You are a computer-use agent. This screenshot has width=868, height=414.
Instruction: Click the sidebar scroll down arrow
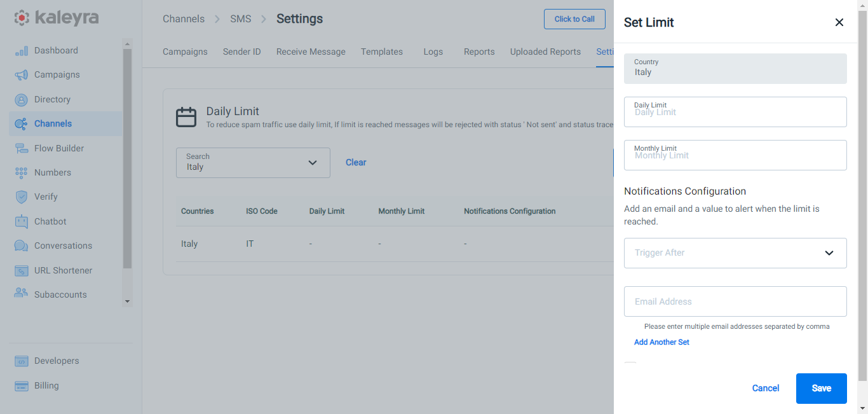pos(127,301)
